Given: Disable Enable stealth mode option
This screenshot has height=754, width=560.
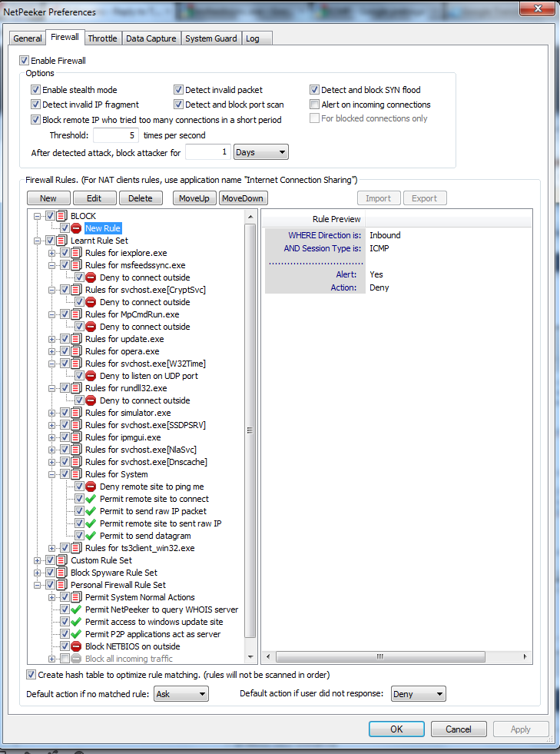Looking at the screenshot, I should pyautogui.click(x=35, y=90).
